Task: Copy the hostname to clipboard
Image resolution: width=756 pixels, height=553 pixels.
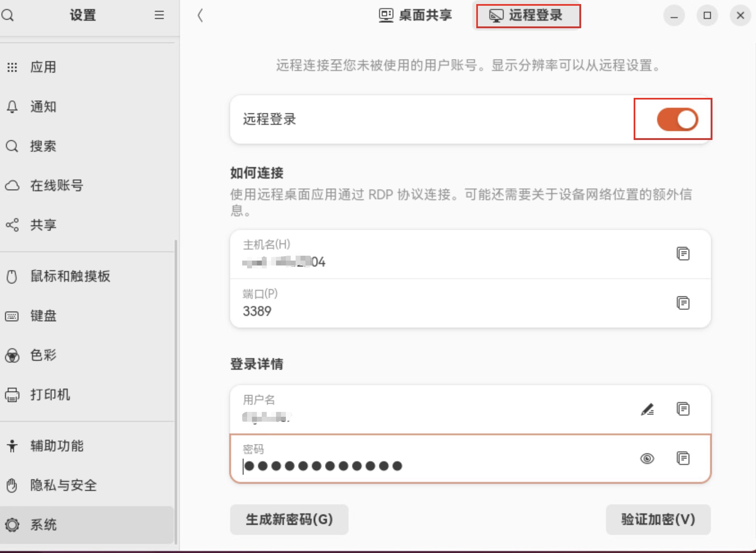Action: [683, 254]
